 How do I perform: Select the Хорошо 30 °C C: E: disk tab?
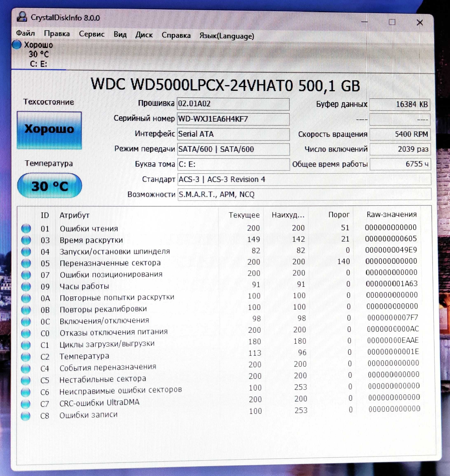pyautogui.click(x=38, y=54)
